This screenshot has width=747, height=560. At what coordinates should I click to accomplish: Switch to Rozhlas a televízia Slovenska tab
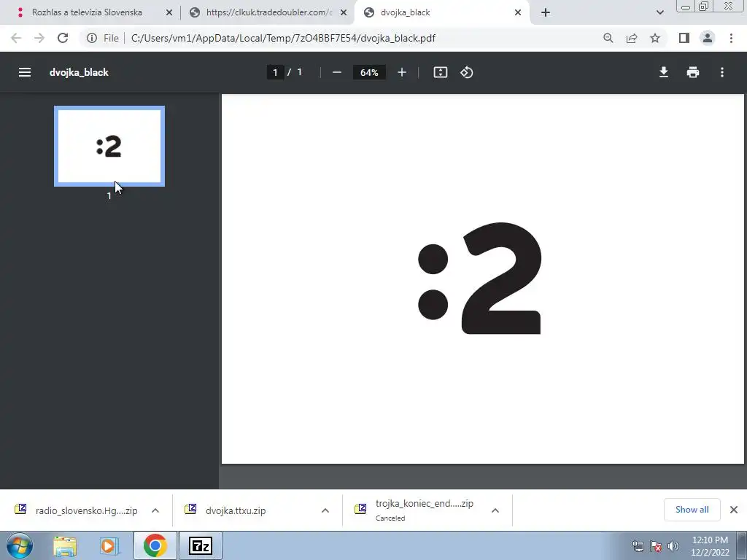[x=88, y=12]
